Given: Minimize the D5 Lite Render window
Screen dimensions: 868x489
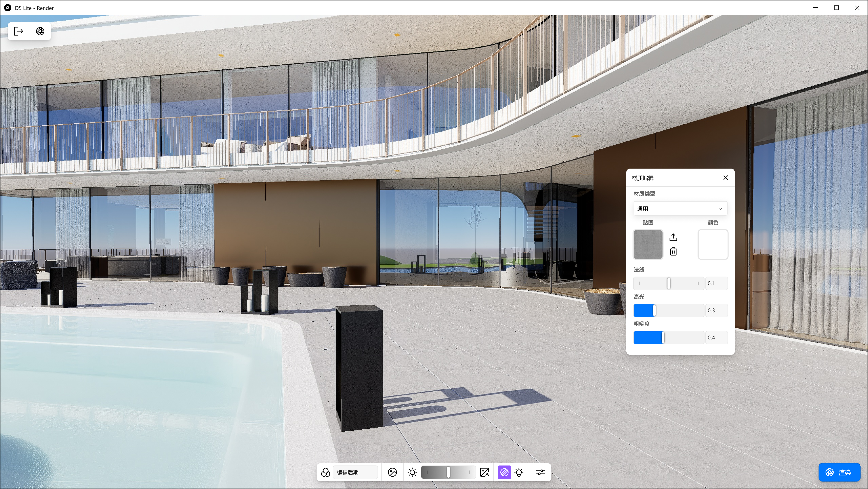Looking at the screenshot, I should (816, 8).
